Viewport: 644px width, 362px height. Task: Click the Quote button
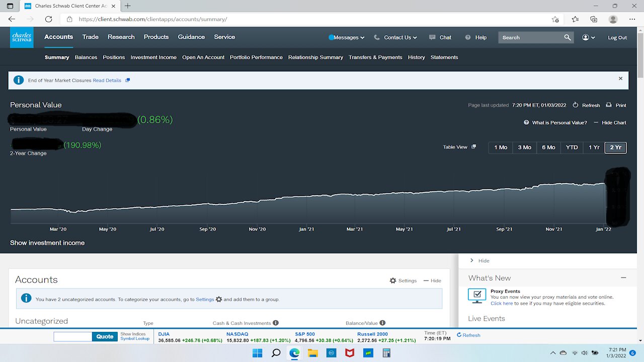(105, 336)
